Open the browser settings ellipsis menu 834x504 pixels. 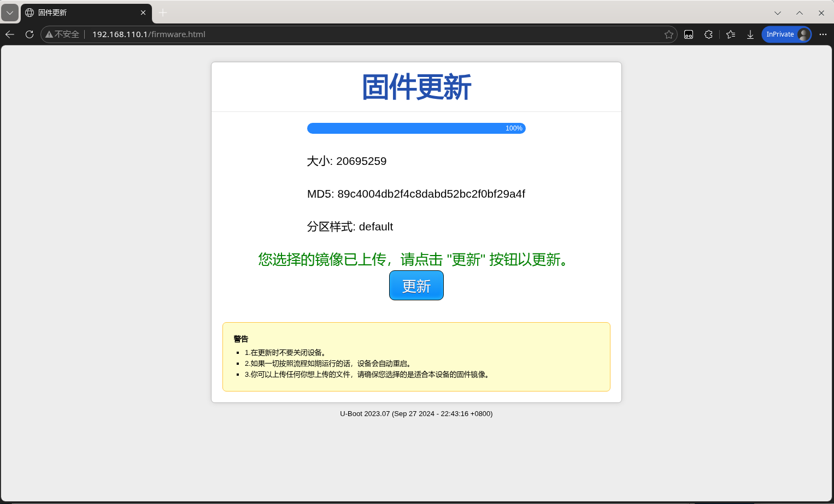[823, 34]
